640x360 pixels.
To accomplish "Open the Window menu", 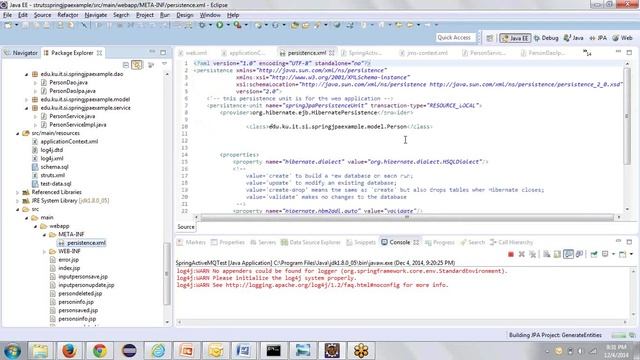I will 210,15.
